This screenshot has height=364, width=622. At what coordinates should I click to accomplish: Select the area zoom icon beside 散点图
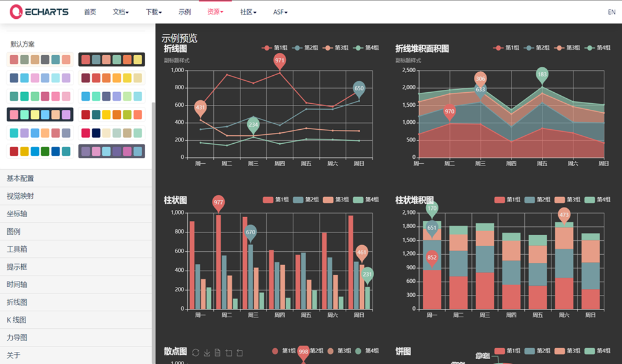tap(228, 352)
